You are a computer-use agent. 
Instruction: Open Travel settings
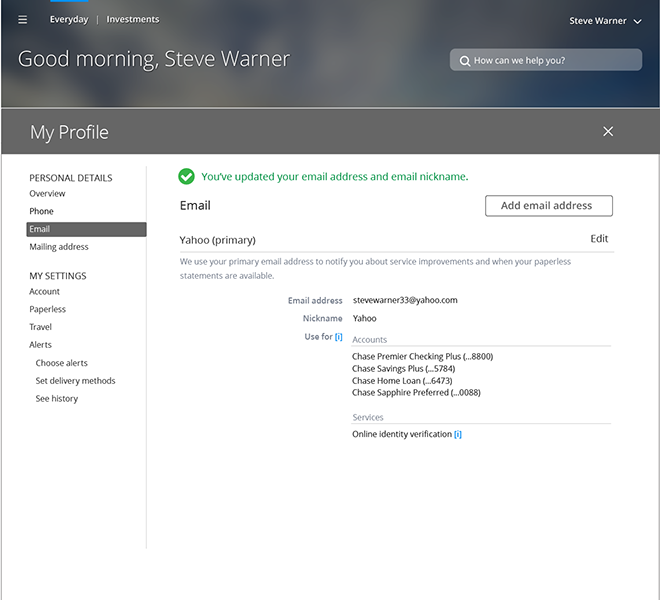[40, 327]
